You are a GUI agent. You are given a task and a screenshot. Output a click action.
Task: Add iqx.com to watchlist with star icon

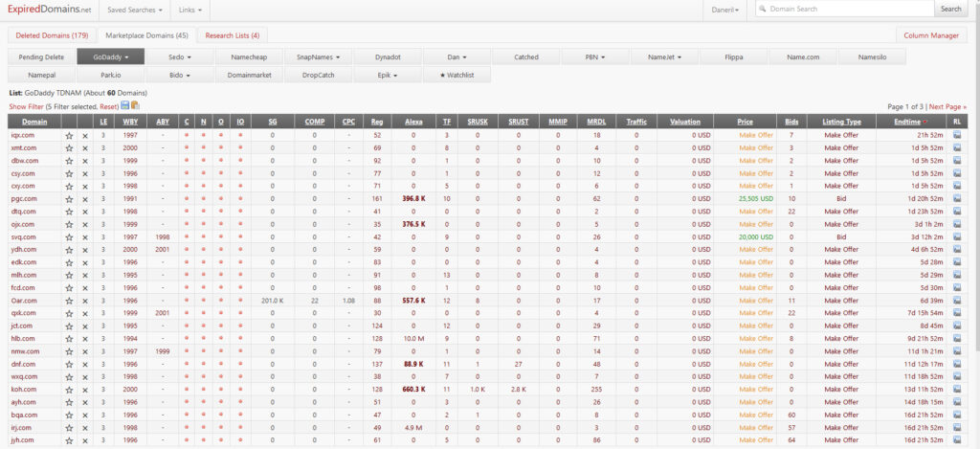click(x=69, y=135)
